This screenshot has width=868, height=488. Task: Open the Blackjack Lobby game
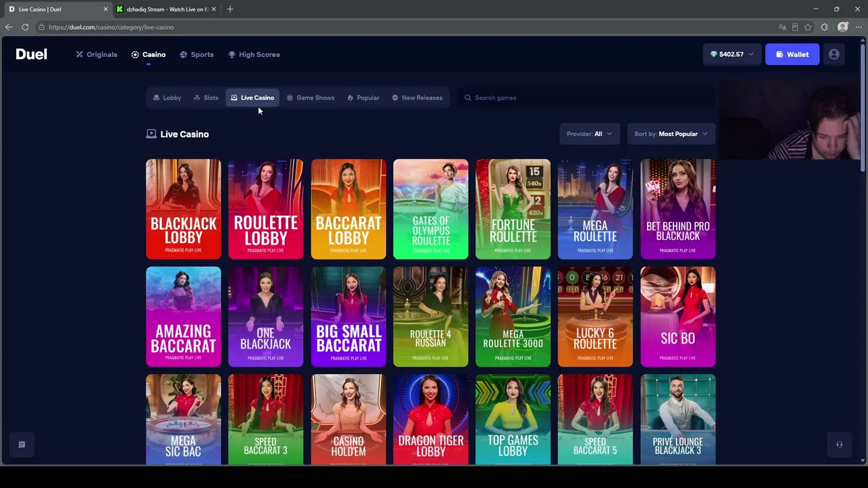tap(183, 209)
